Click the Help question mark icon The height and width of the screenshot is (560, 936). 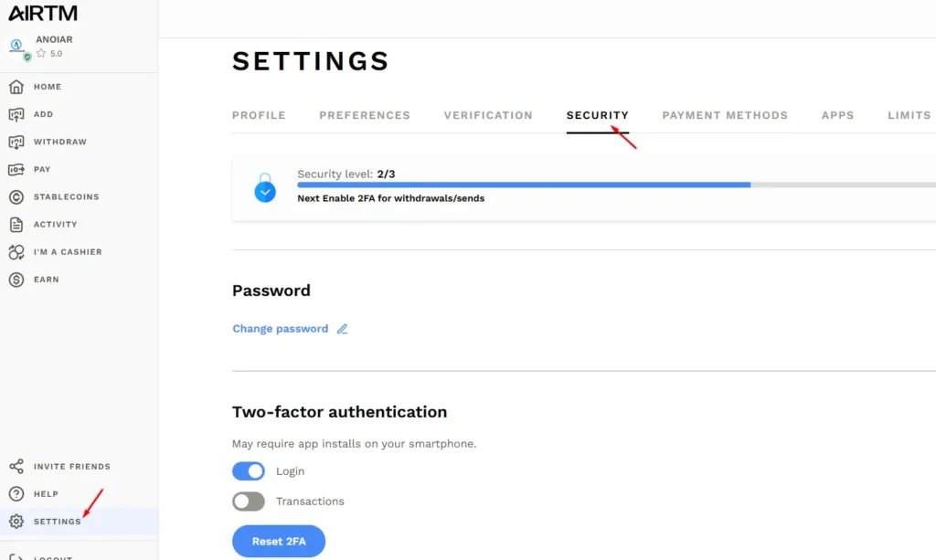[x=16, y=493]
